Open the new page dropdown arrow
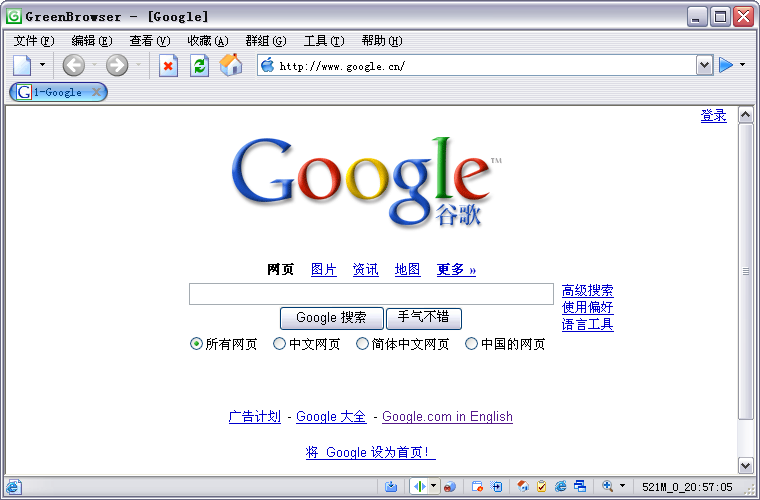 point(42,65)
